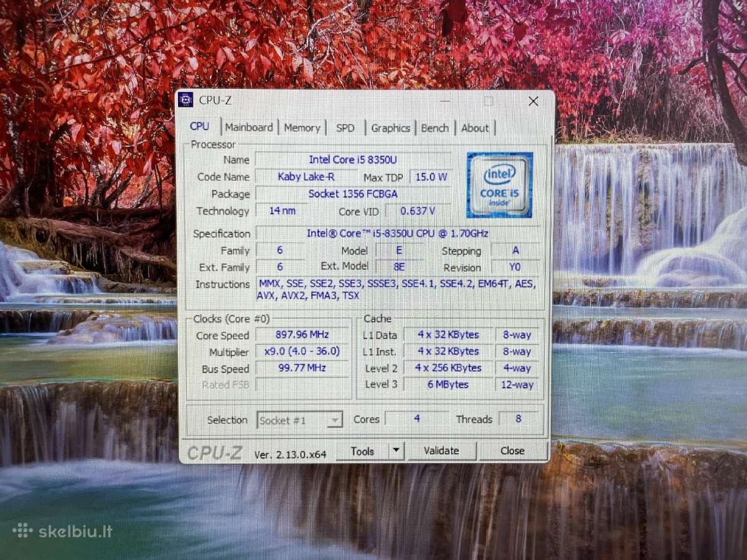Viewport: 747px width, 560px height.
Task: Go to the Bench tab
Action: pyautogui.click(x=435, y=128)
